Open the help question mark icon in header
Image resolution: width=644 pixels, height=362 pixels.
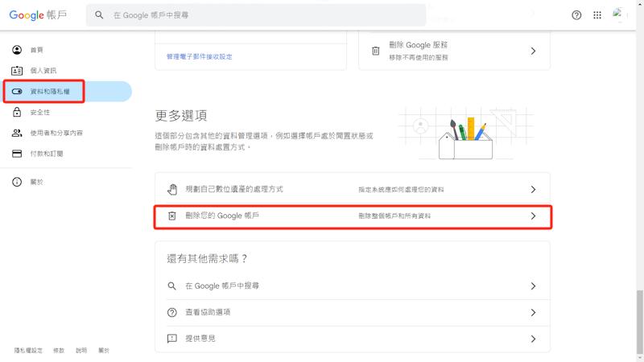576,15
